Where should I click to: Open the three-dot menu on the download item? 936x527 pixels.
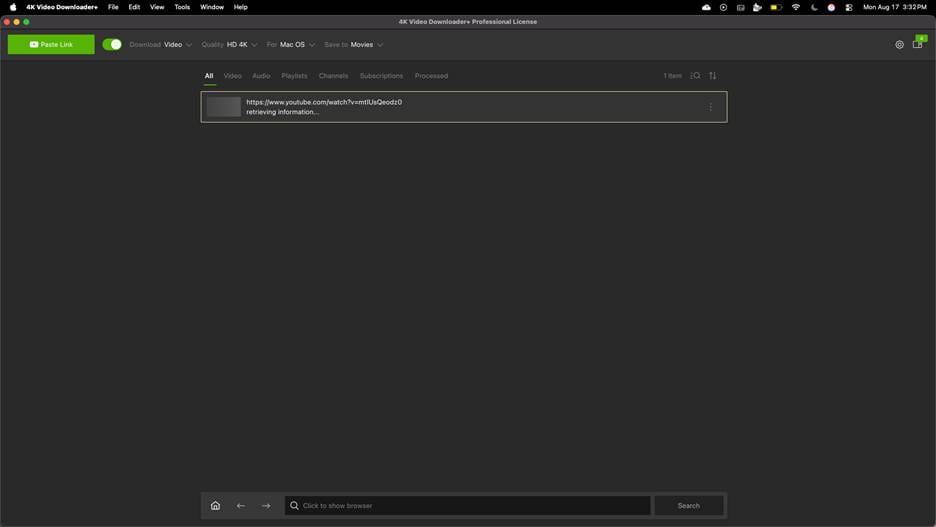(710, 107)
